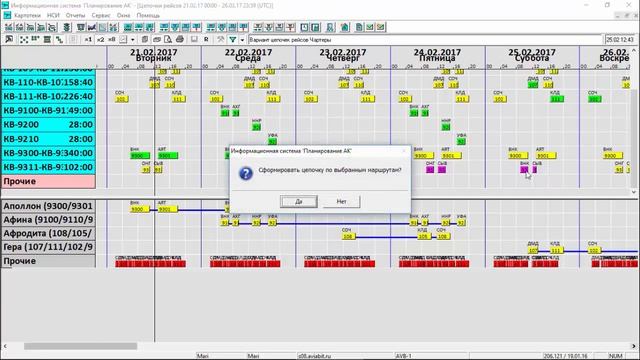Click the 25.02.2017 Суббота date header
The height and width of the screenshot is (360, 640).
tap(532, 55)
